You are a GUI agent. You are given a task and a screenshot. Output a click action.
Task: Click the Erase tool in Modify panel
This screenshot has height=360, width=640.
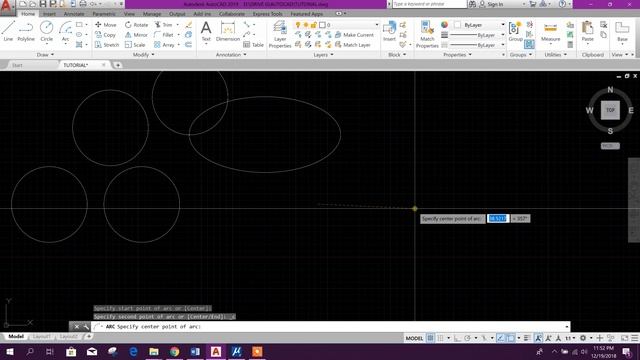[x=189, y=25]
